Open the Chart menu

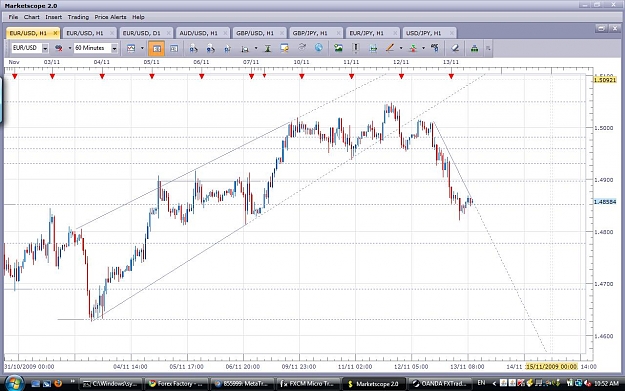31,17
